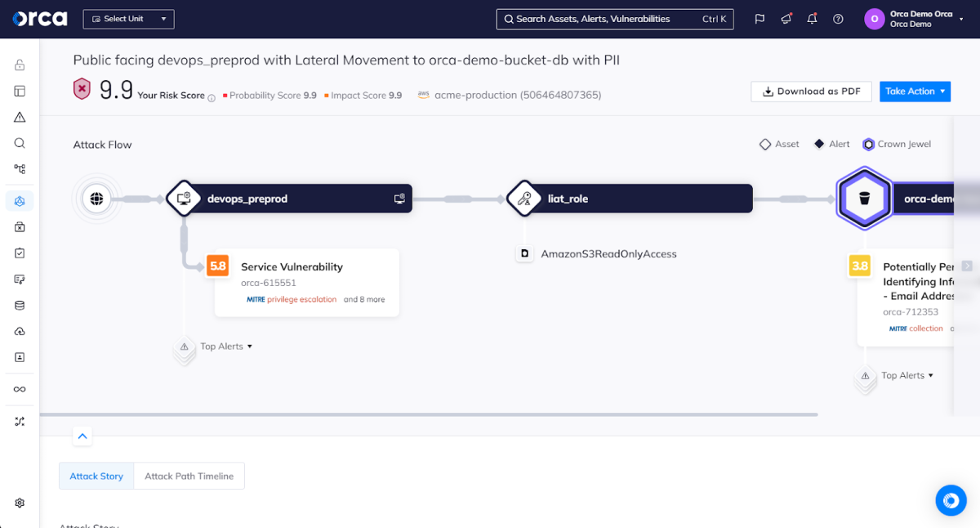Switch to the Attack Story tab
This screenshot has width=980, height=528.
pyautogui.click(x=96, y=477)
